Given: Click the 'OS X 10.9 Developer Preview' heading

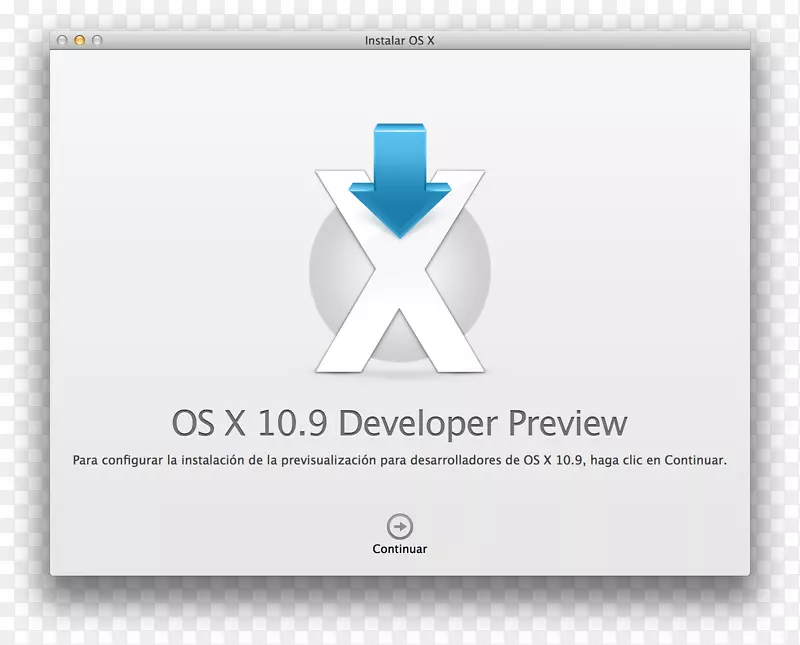Looking at the screenshot, I should coord(399,423).
